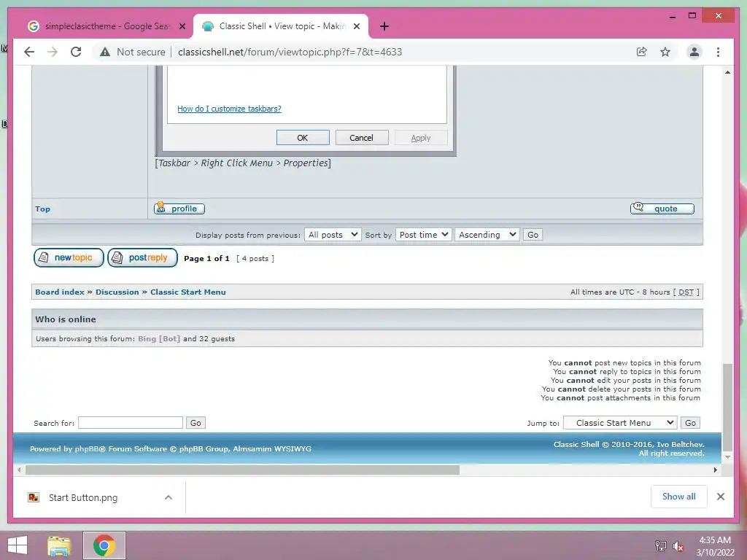Reload the current page
The width and height of the screenshot is (747, 560).
[76, 52]
